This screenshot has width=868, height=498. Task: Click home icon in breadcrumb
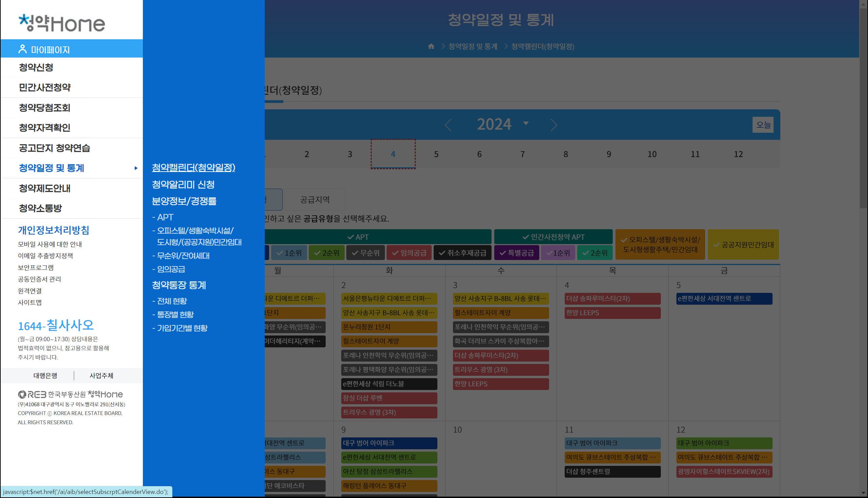point(431,46)
